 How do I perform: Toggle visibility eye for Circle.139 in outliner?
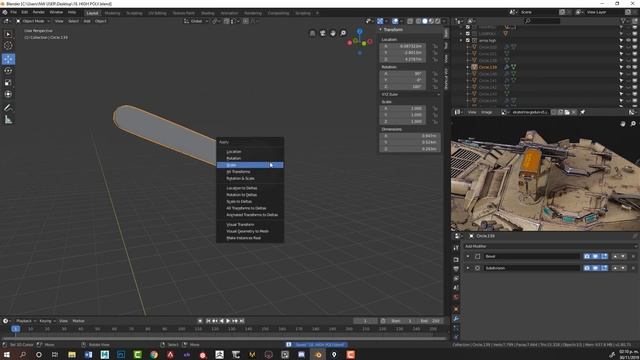(628, 67)
